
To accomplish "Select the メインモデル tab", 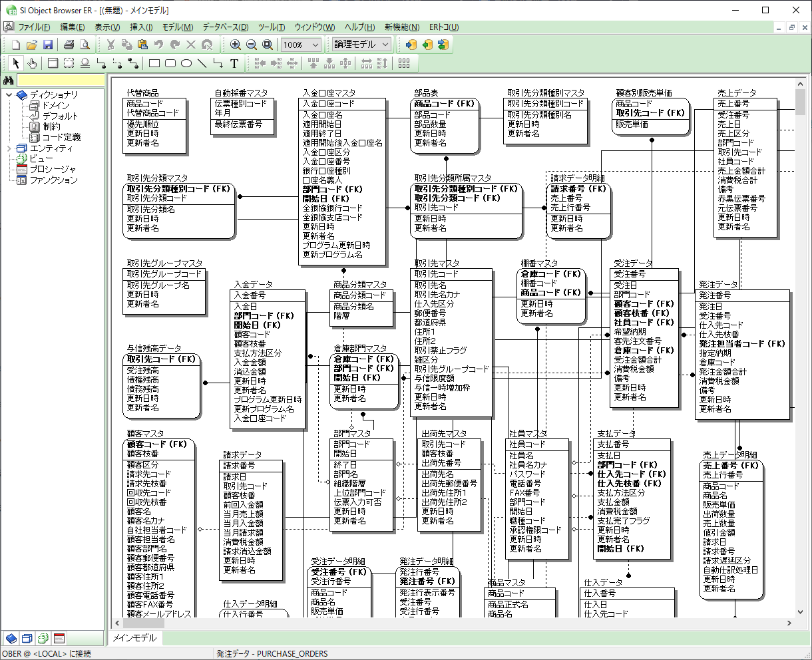I will (134, 637).
